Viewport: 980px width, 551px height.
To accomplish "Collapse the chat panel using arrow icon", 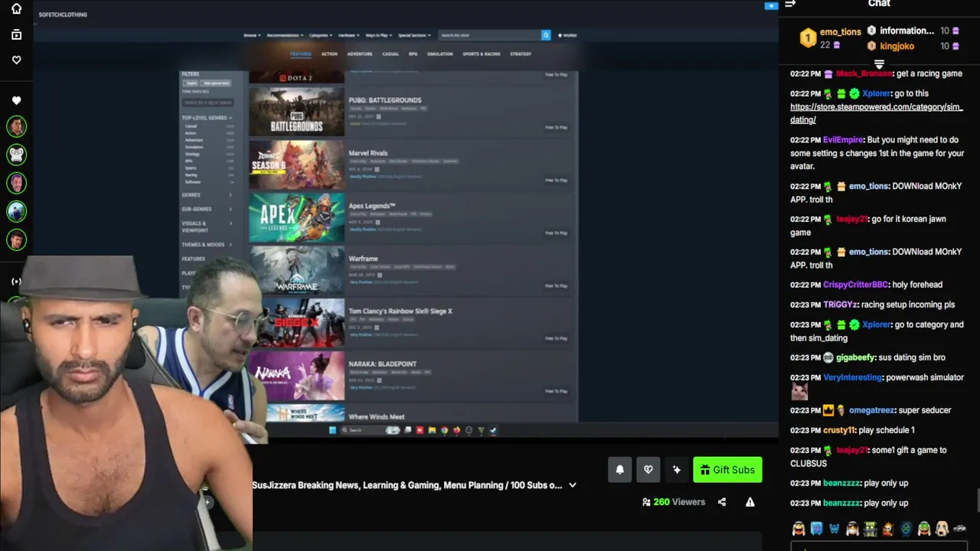I will (x=790, y=4).
